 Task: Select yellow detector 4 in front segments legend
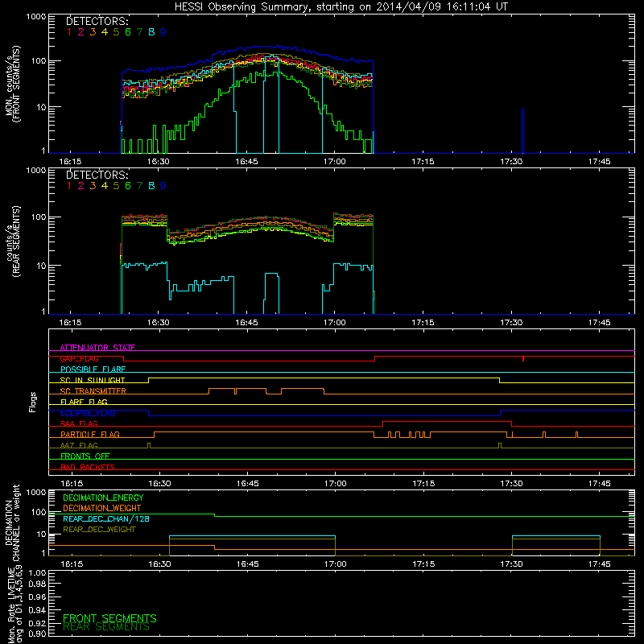click(105, 32)
